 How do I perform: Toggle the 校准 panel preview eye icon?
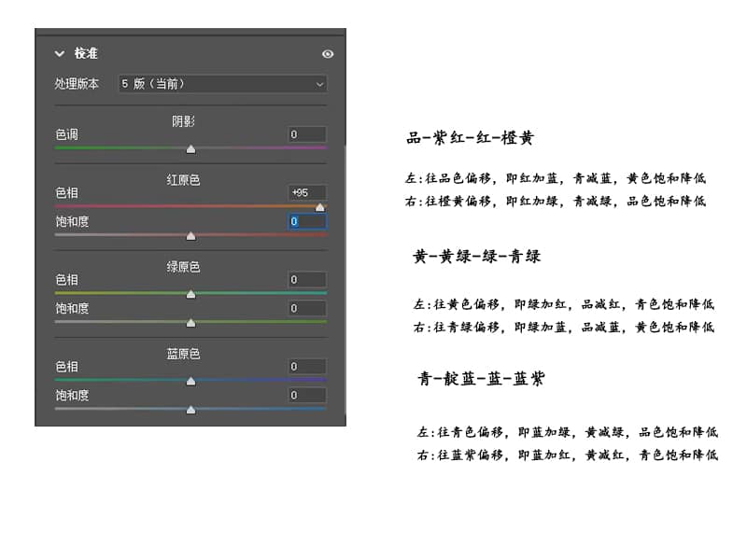click(x=328, y=54)
